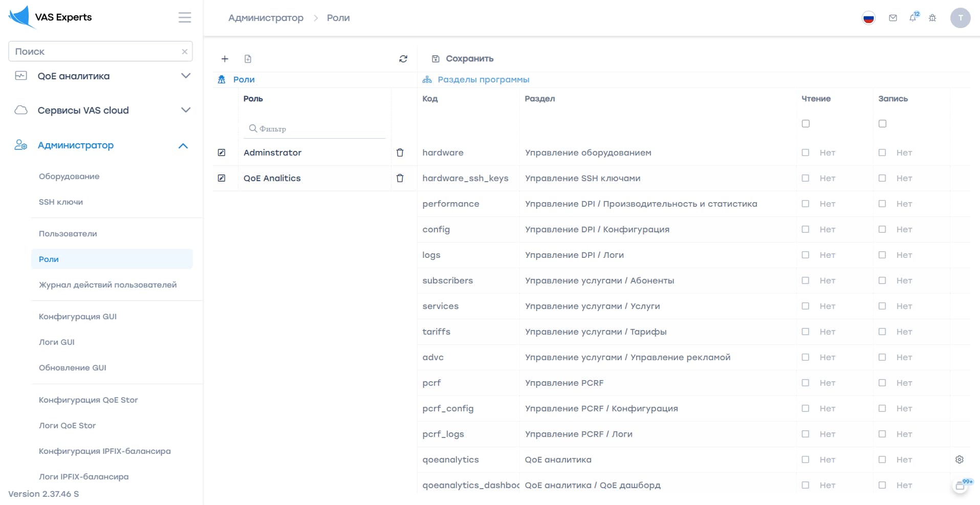The width and height of the screenshot is (980, 505).
Task: Click the Сервисы VAS cloud icon
Action: [21, 110]
